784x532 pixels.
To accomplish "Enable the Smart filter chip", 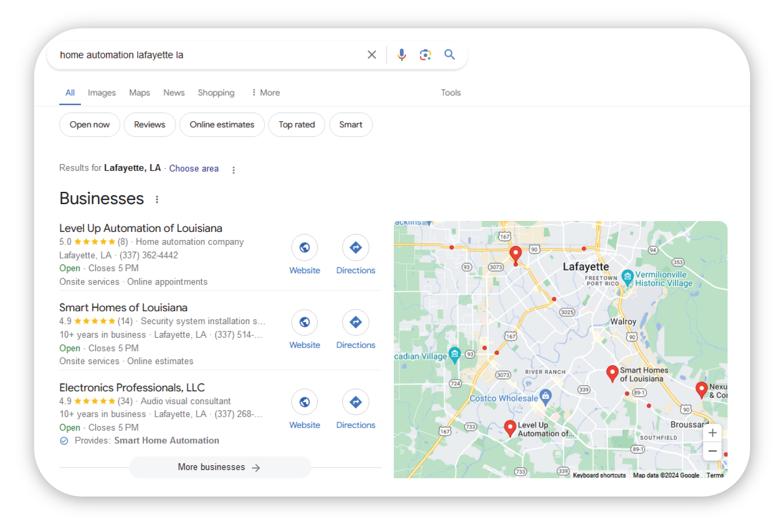I will click(x=351, y=124).
